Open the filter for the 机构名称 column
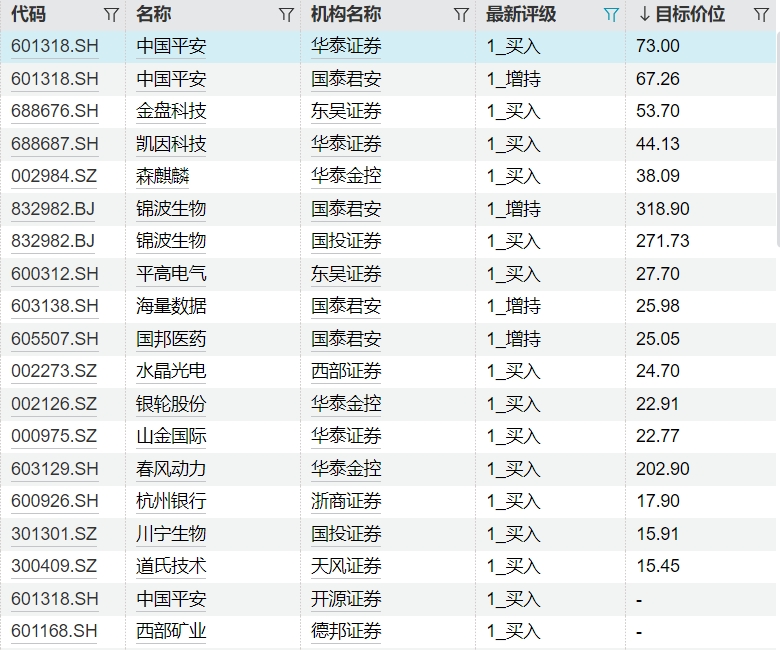Viewport: 780px width, 650px height. point(461,15)
